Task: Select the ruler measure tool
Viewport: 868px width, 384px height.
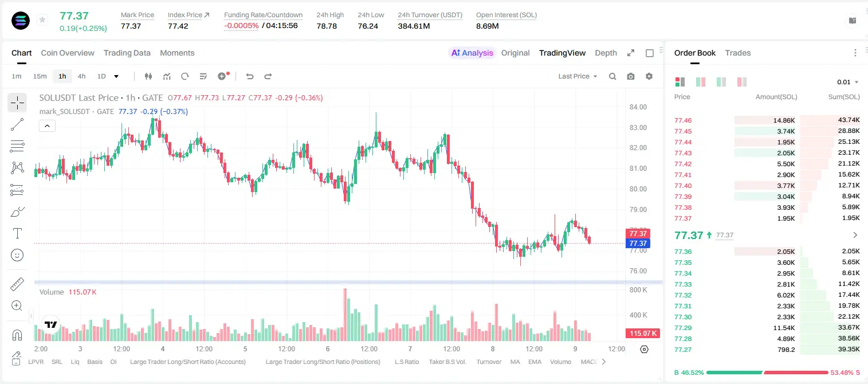Action: (x=17, y=284)
